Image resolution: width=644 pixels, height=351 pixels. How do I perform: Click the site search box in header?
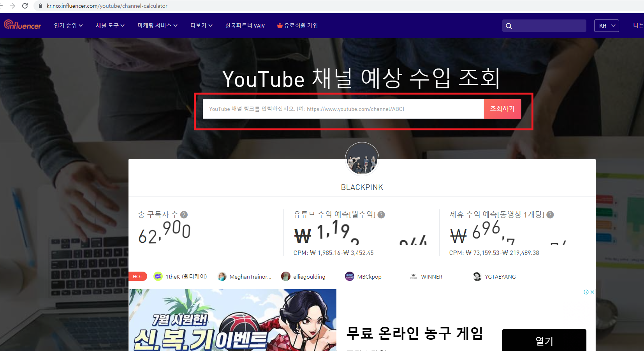544,26
